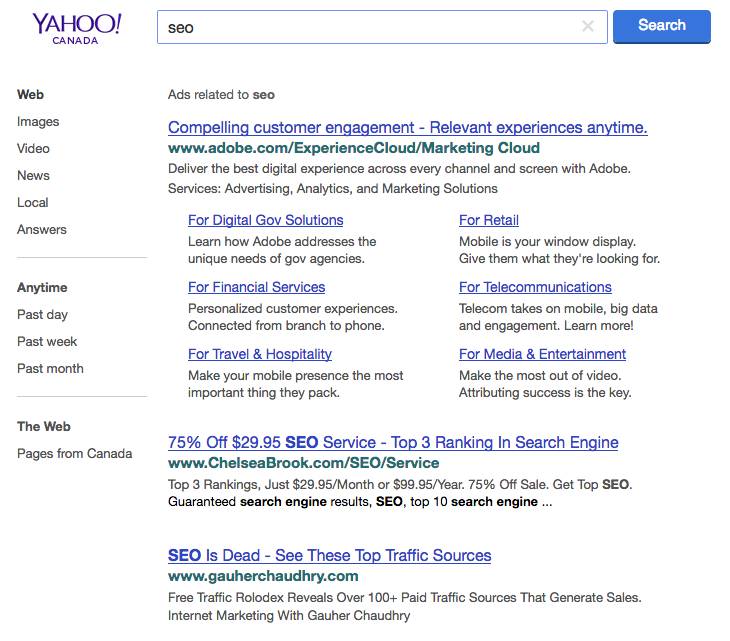
Task: Select the Local search category
Action: point(33,203)
